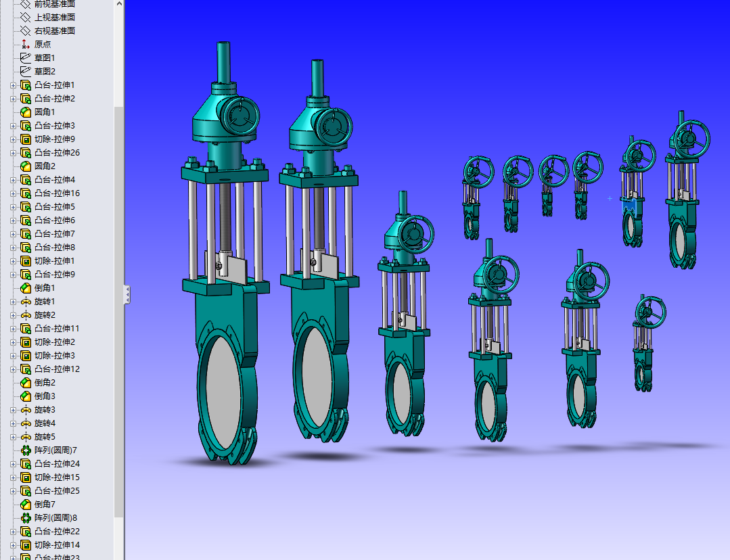
Task: Select the 凸台-拉伸5 tree label
Action: click(x=55, y=207)
